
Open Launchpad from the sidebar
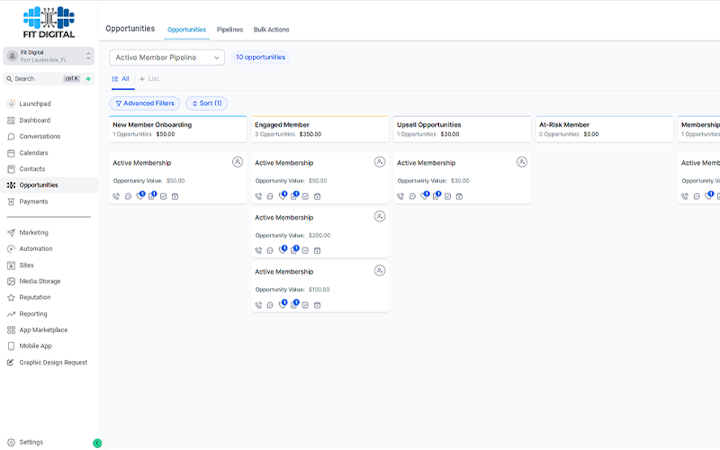pos(34,104)
